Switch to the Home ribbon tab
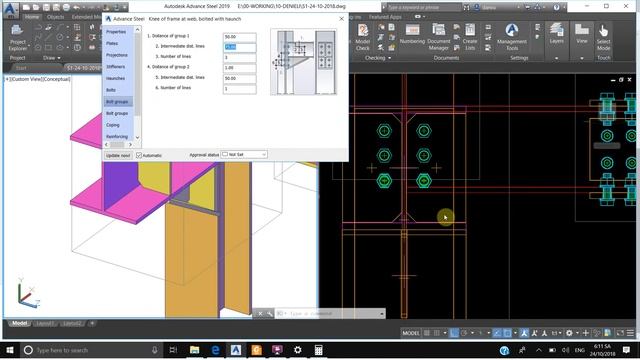Screen dimensions: 640x360 tap(31, 17)
